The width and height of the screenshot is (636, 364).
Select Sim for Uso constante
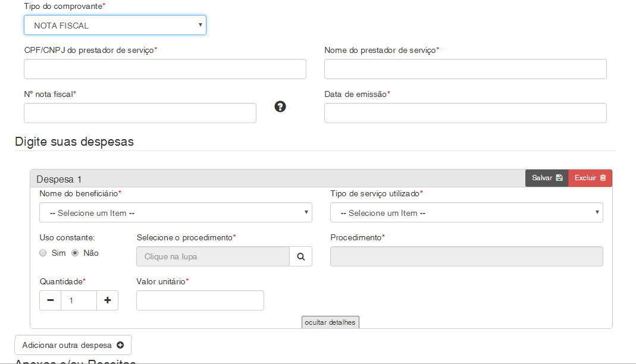(x=43, y=253)
